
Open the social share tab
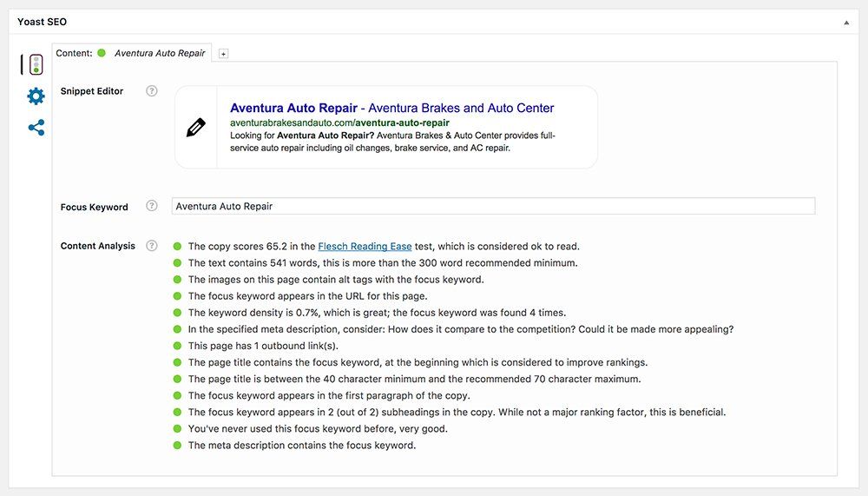(36, 128)
